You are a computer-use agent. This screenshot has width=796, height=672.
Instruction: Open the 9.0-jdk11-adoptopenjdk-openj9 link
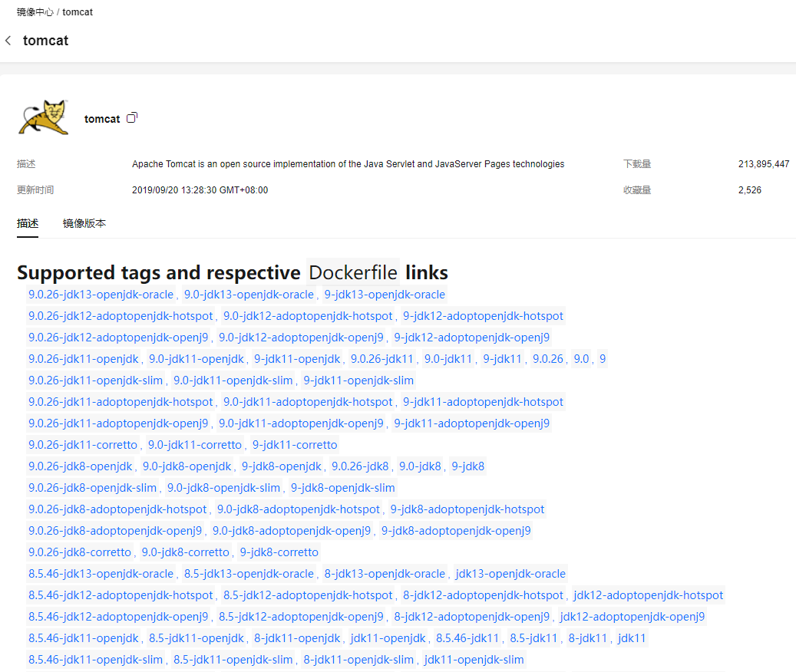coord(301,423)
